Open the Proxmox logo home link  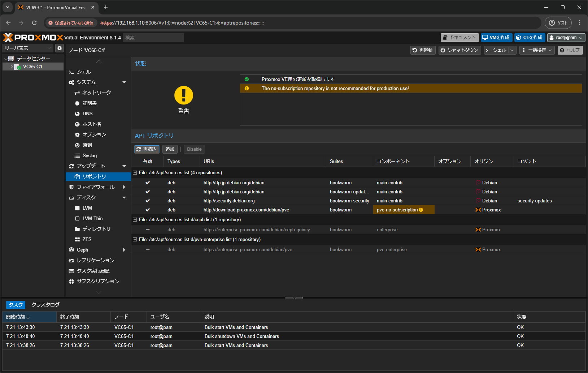pyautogui.click(x=33, y=38)
